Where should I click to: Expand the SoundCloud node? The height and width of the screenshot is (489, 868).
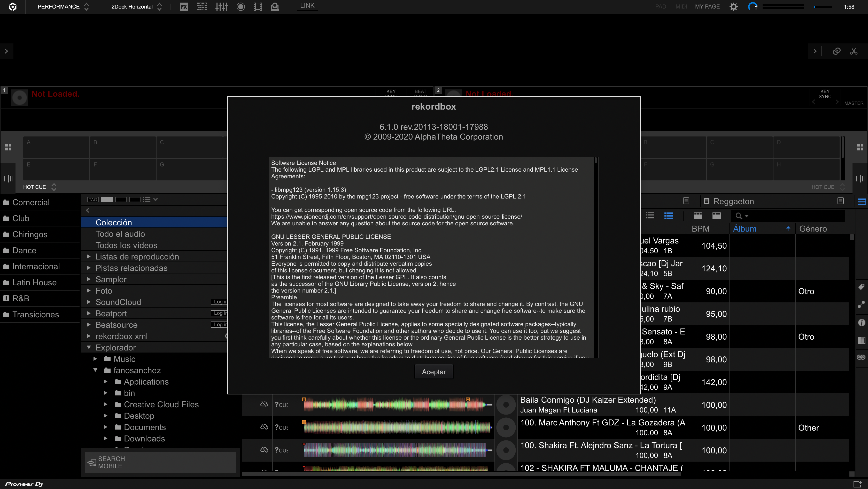[89, 302]
